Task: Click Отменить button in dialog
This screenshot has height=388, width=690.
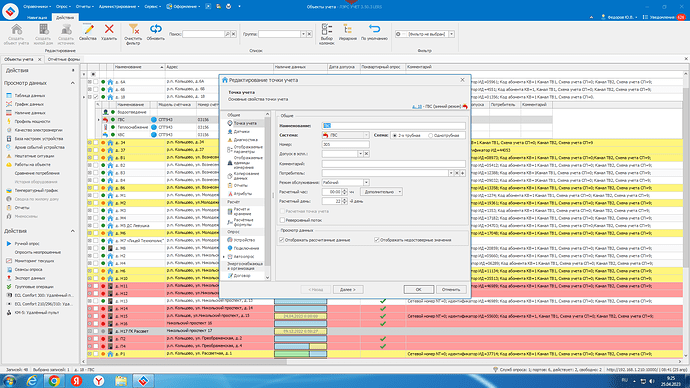Action: point(451,289)
